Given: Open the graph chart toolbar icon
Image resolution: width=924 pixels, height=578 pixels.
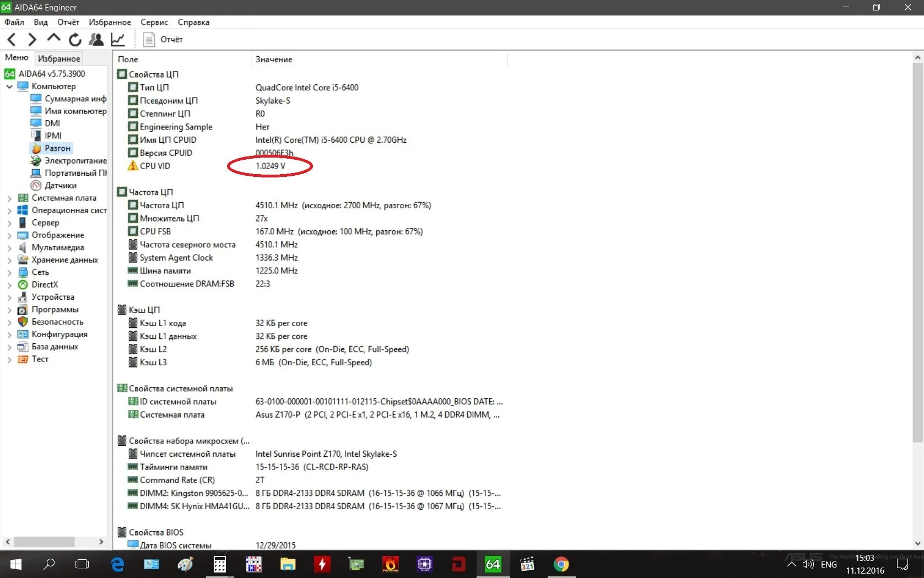Looking at the screenshot, I should click(x=118, y=39).
